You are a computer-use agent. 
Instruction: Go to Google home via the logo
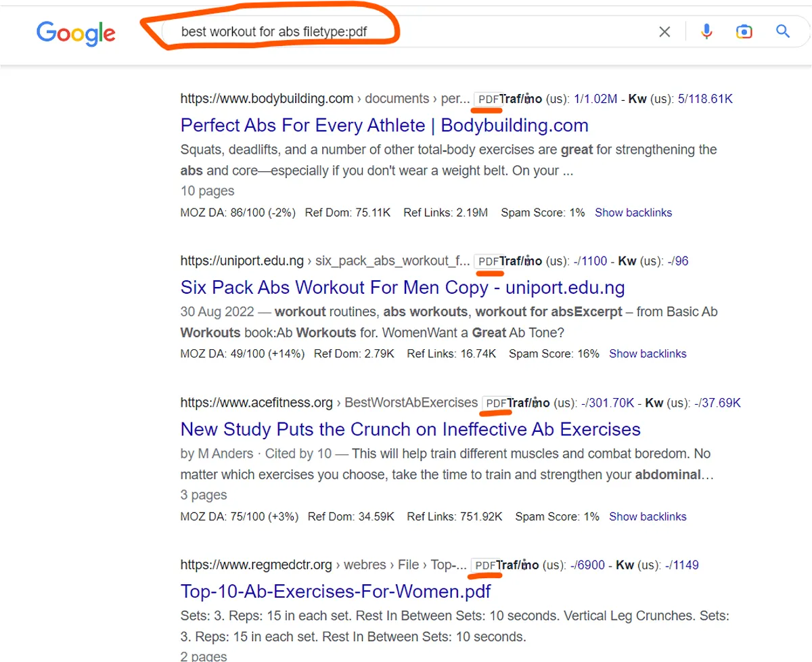coord(76,33)
